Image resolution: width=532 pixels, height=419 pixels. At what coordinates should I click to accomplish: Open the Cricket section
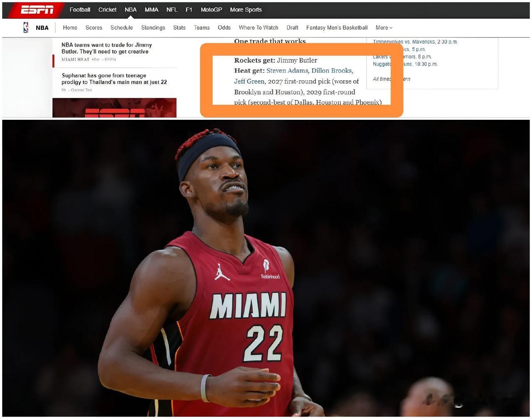pos(107,10)
